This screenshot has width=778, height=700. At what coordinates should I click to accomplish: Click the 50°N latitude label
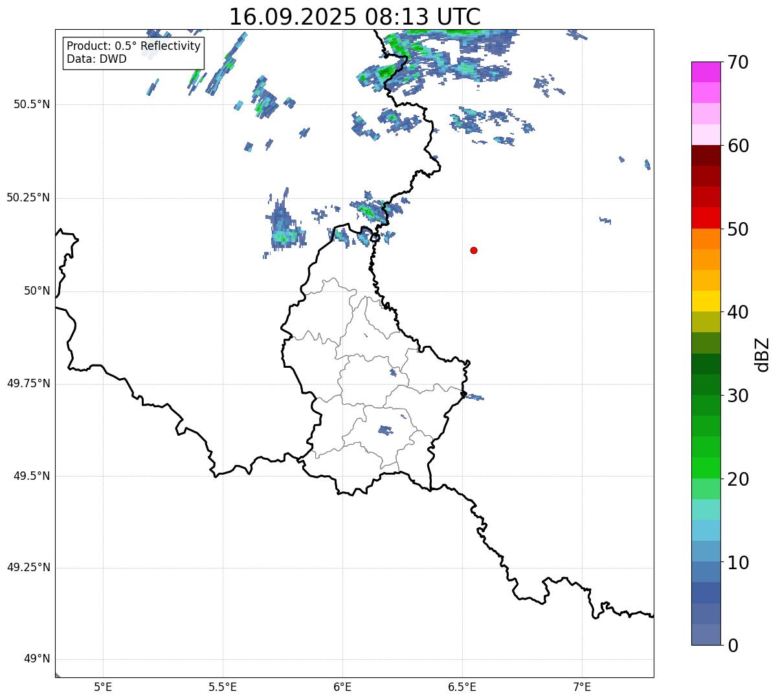36,291
